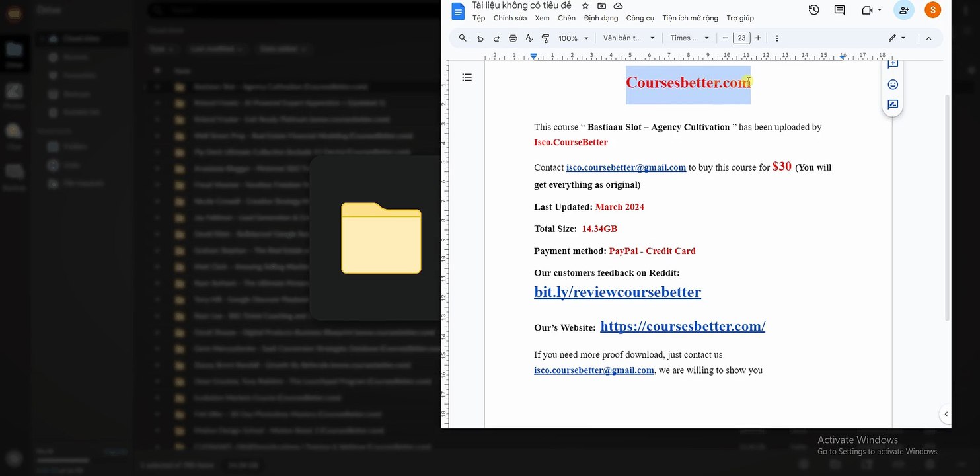Image resolution: width=980 pixels, height=476 pixels.
Task: Expand the side panel arrow at right edge
Action: point(946,414)
